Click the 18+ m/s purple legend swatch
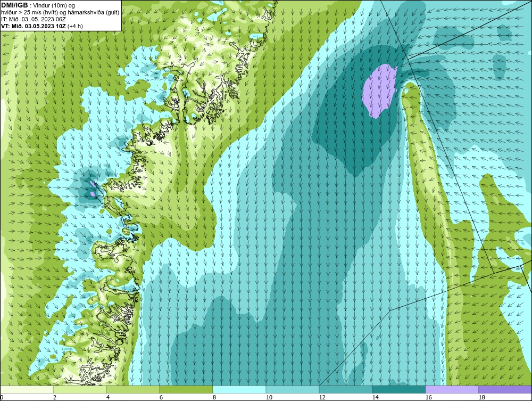 (505, 389)
